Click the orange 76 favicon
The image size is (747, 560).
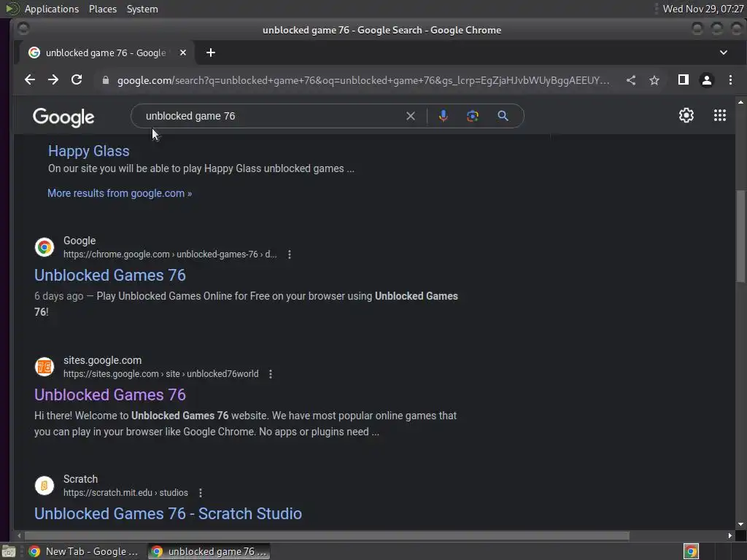point(44,367)
